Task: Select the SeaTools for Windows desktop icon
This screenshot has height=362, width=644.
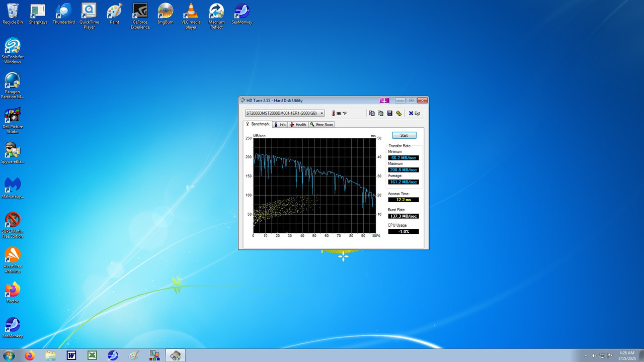Action: (13, 51)
